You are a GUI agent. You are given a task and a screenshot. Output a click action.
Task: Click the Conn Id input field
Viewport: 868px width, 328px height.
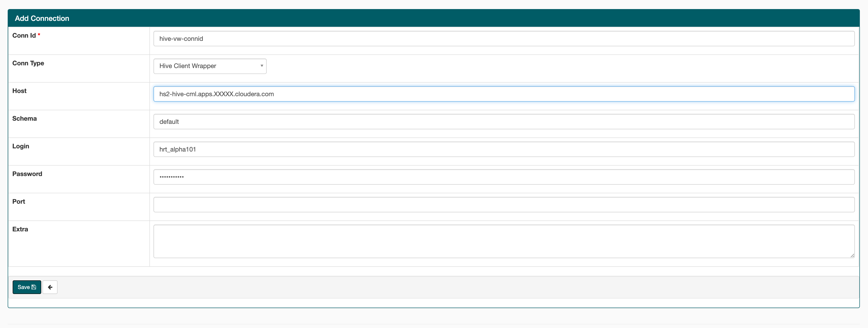coord(504,39)
